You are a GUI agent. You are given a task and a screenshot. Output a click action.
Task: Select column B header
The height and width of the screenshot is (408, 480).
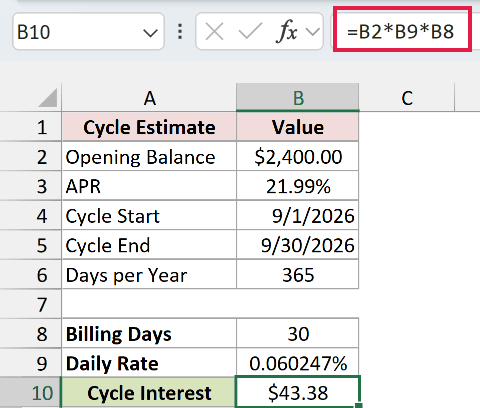(x=298, y=98)
